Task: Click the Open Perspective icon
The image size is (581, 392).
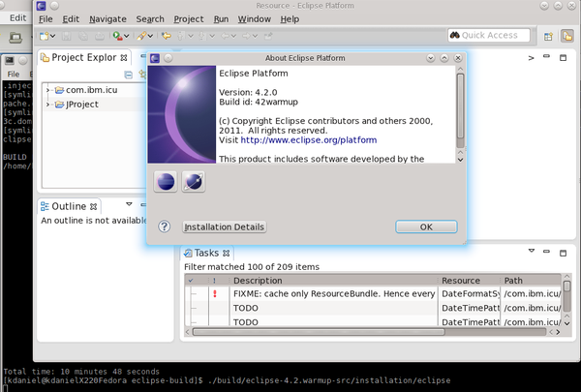Action: [548, 37]
